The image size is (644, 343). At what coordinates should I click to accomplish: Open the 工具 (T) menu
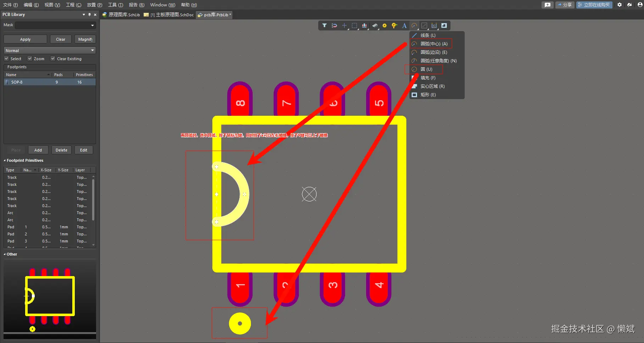(116, 5)
